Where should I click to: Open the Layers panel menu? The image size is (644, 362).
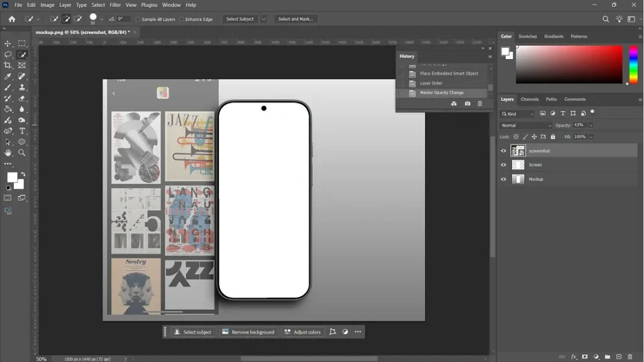(x=640, y=99)
